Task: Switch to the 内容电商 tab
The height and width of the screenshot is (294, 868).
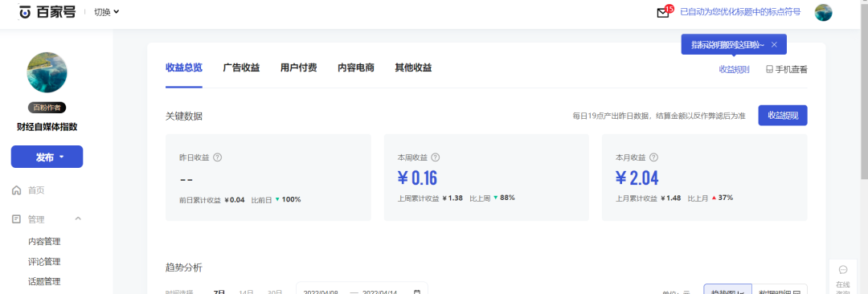Action: click(x=356, y=67)
